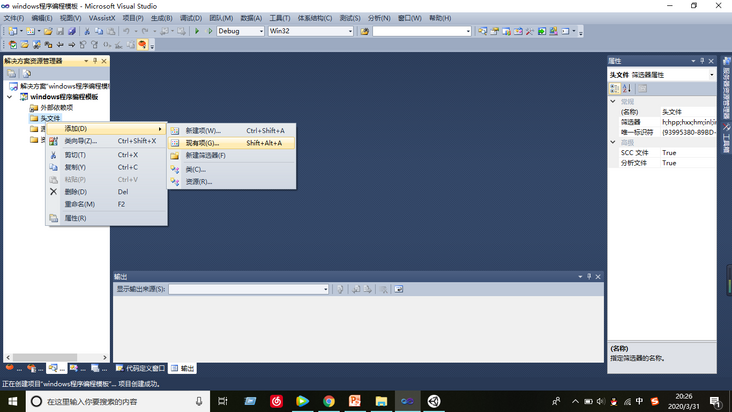Viewport: 732px width, 412px height.
Task: Open the 文件(F) menu
Action: pyautogui.click(x=14, y=18)
